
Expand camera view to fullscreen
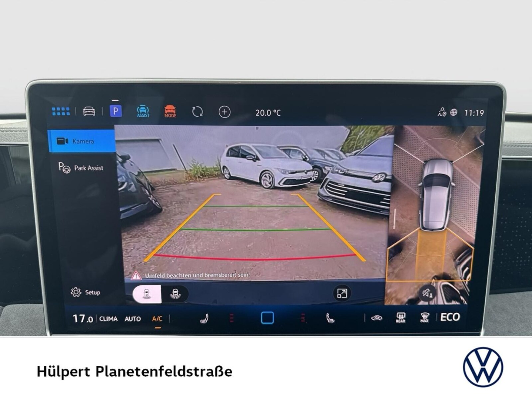pyautogui.click(x=342, y=293)
